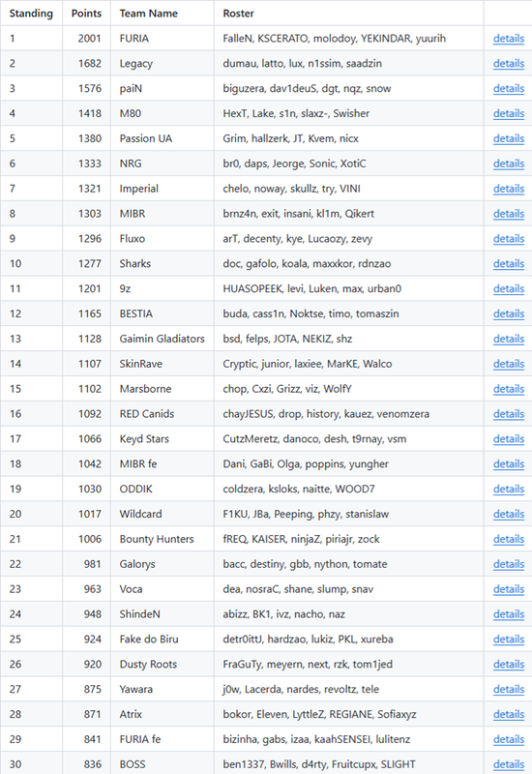This screenshot has width=532, height=774.
Task: Open 9z details link
Action: coord(509,288)
